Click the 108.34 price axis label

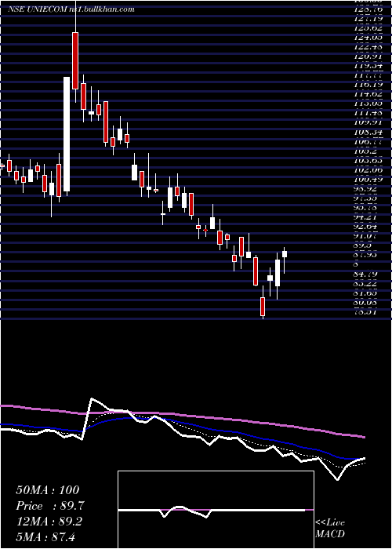coord(368,133)
